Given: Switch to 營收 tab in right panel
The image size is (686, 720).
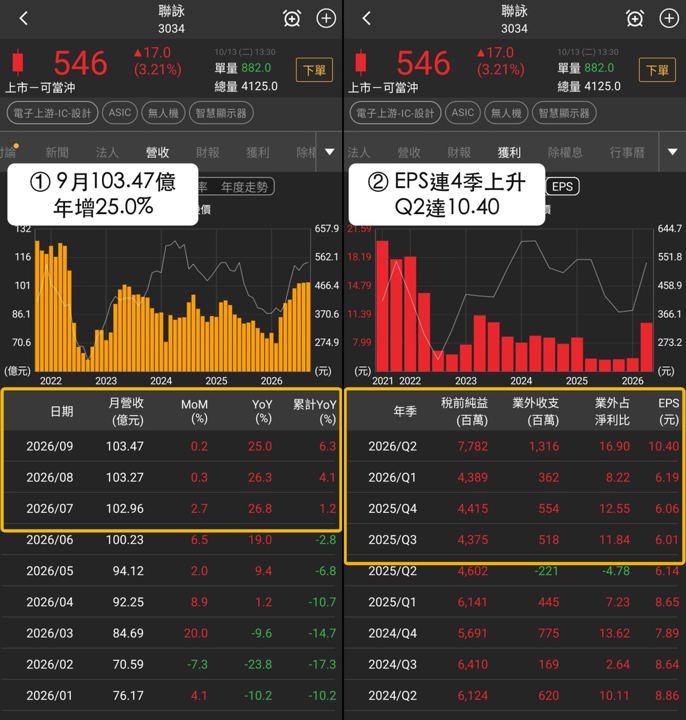Looking at the screenshot, I should tap(409, 152).
